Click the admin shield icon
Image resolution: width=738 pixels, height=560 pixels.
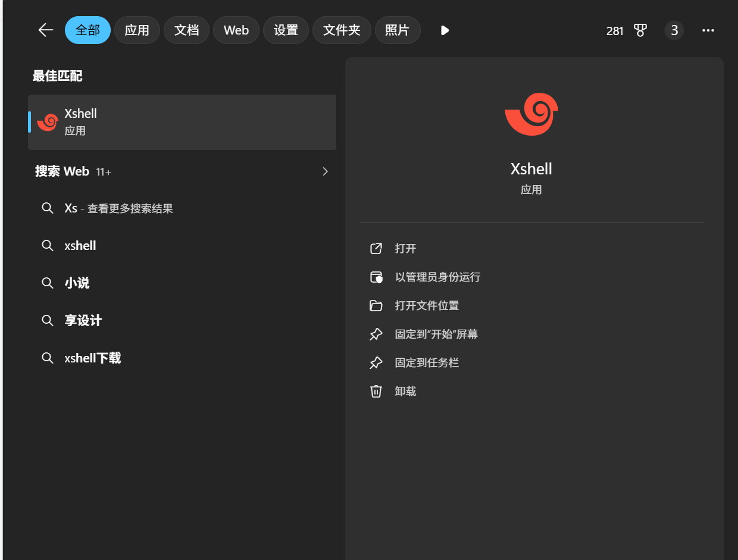point(376,277)
